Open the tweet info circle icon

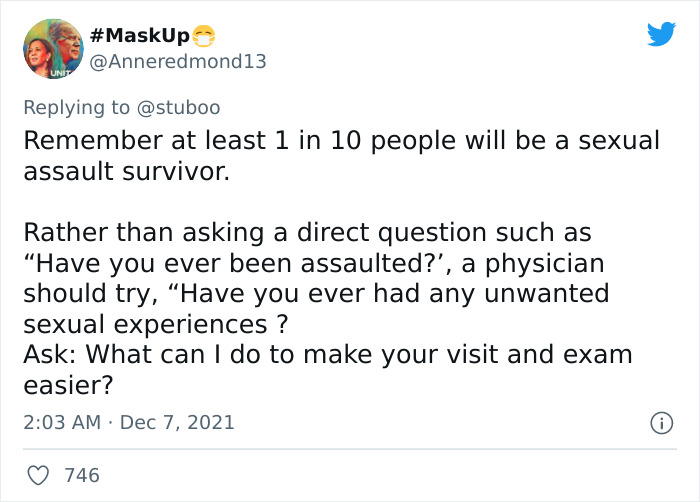[659, 423]
